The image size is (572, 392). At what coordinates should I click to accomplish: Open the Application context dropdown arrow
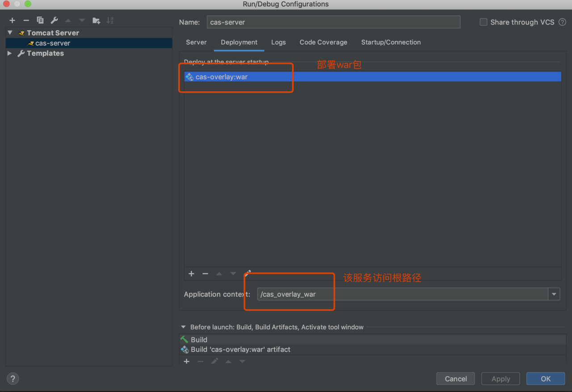(554, 294)
